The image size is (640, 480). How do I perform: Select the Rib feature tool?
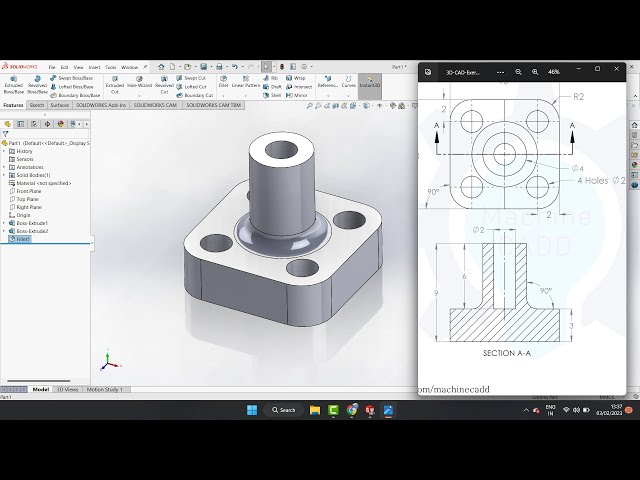[x=271, y=78]
